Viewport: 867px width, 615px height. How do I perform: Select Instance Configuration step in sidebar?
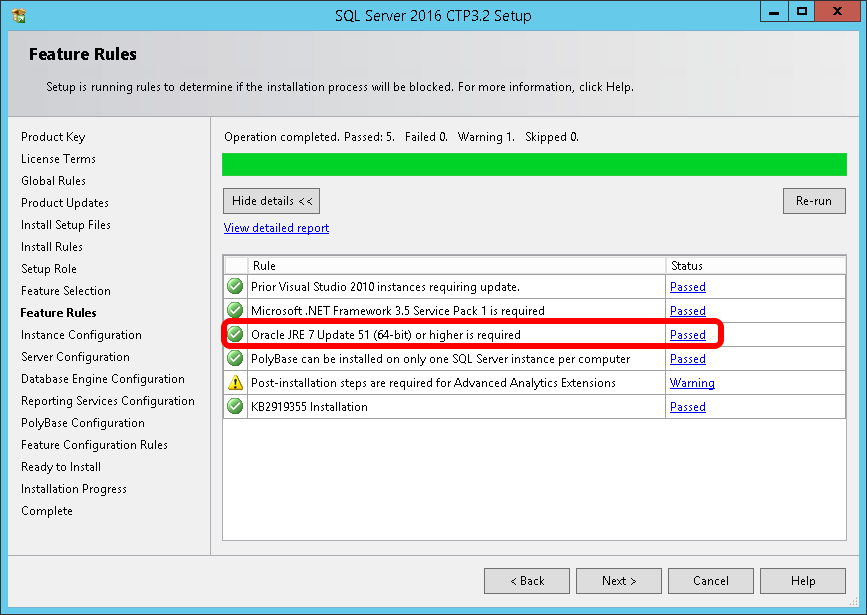coord(81,335)
